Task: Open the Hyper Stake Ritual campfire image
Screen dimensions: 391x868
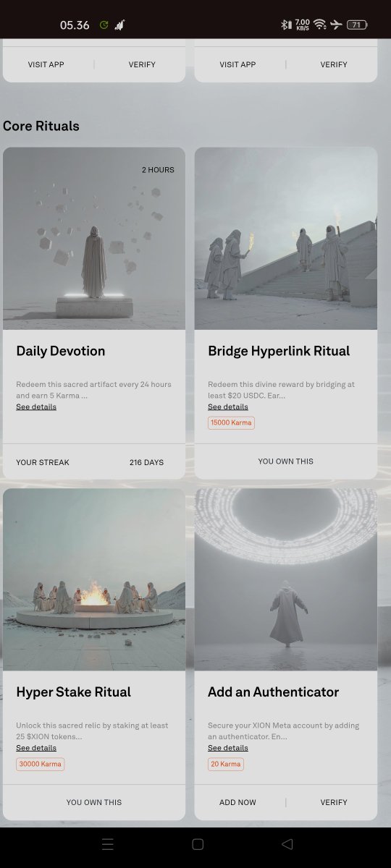Action: pos(94,579)
